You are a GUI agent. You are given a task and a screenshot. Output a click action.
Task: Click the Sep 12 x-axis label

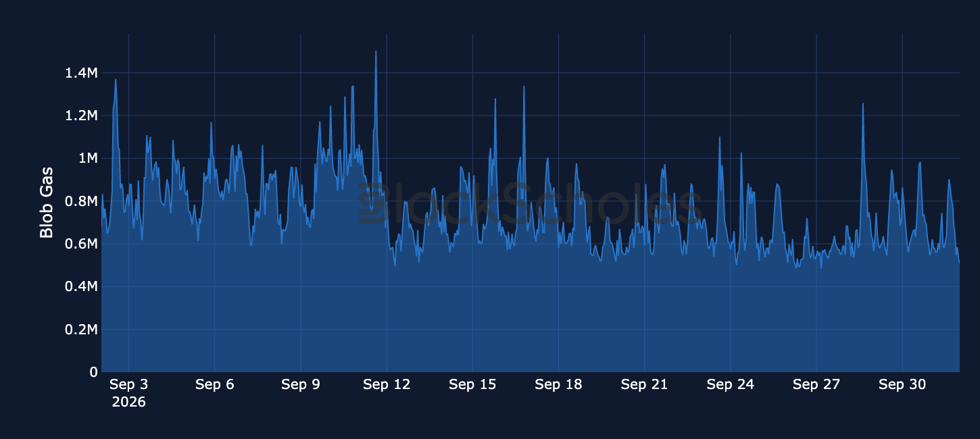[x=387, y=385]
